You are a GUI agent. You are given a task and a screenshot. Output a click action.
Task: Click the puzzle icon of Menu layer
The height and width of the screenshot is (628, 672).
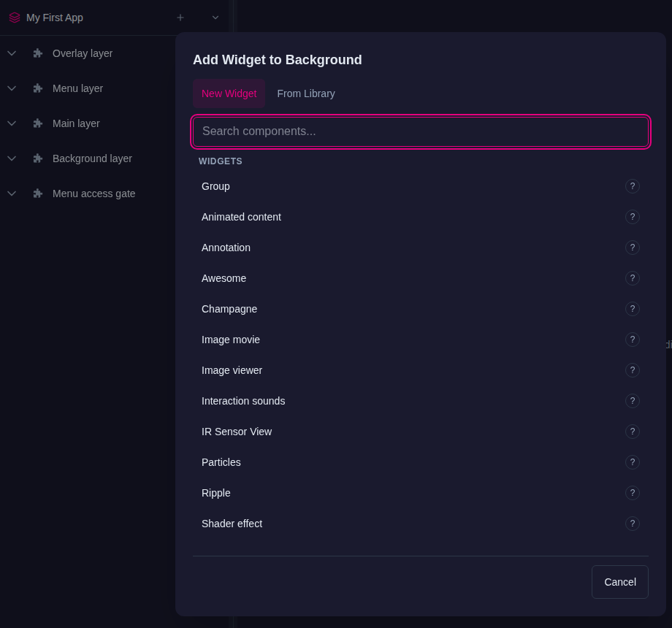tap(38, 88)
